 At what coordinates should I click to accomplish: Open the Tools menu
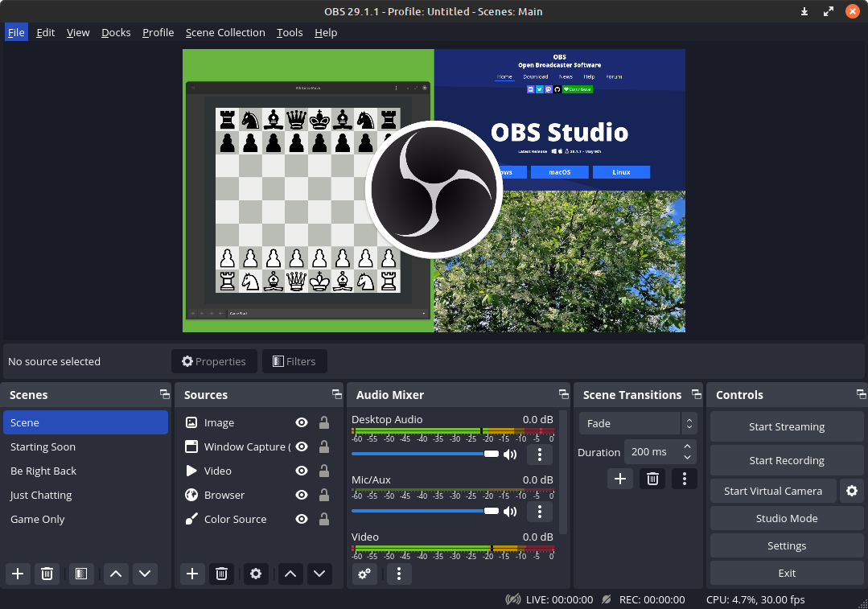[x=290, y=32]
